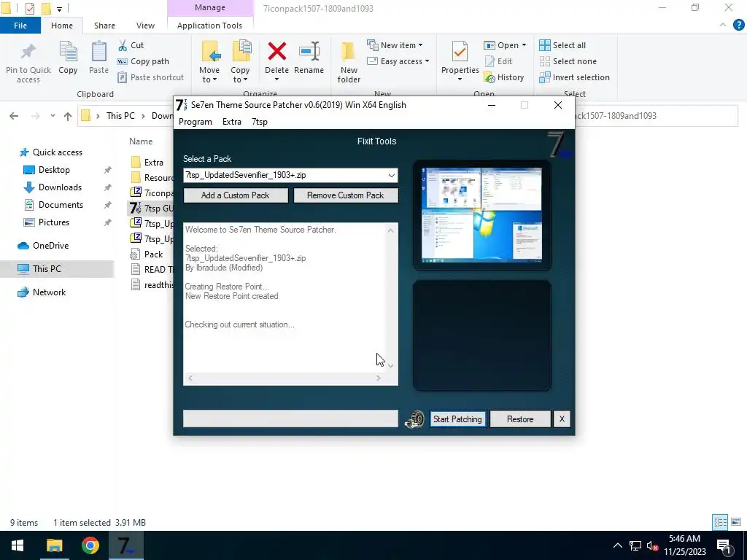Select Downloads in Quick access
This screenshot has height=560, width=747.
click(x=60, y=187)
